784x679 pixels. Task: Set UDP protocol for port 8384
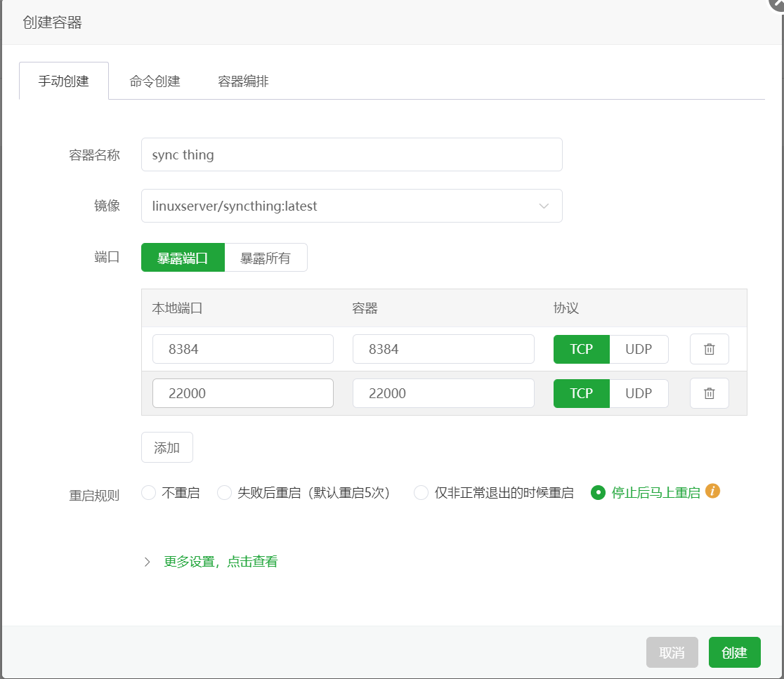639,349
